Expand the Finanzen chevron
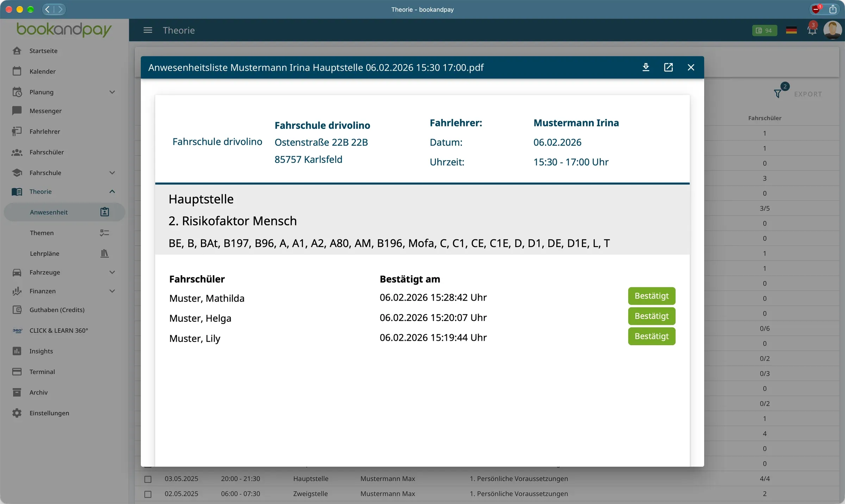 112,291
